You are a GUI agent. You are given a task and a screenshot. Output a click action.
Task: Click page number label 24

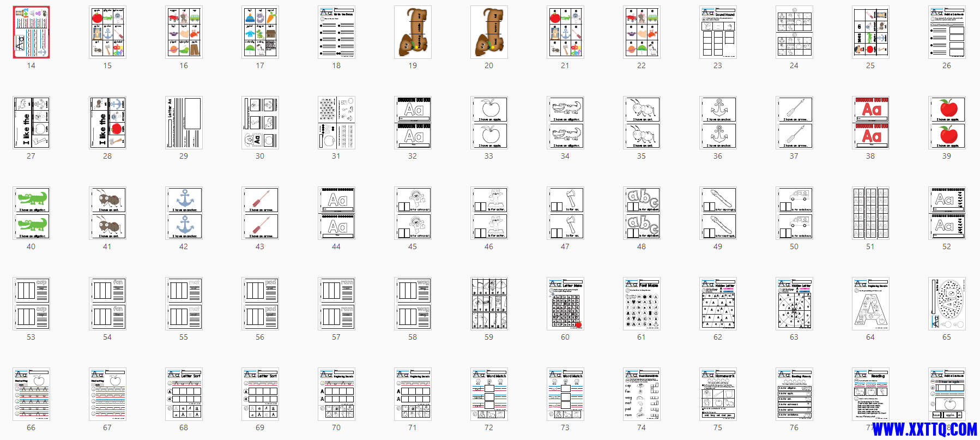pyautogui.click(x=794, y=65)
